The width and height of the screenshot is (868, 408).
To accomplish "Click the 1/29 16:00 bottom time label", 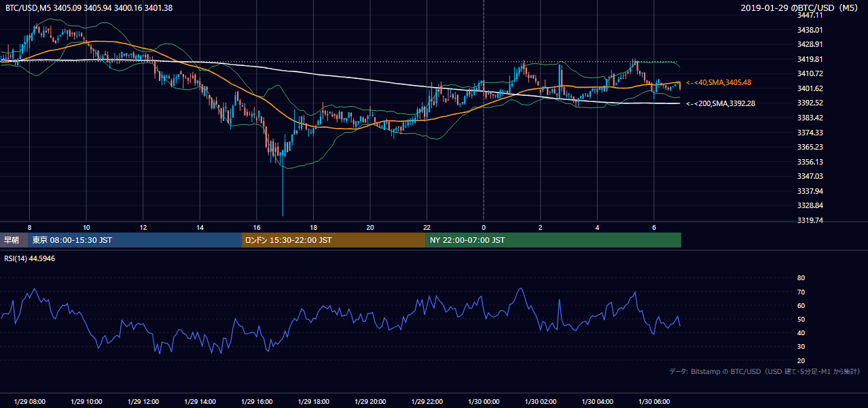I will coord(256,402).
